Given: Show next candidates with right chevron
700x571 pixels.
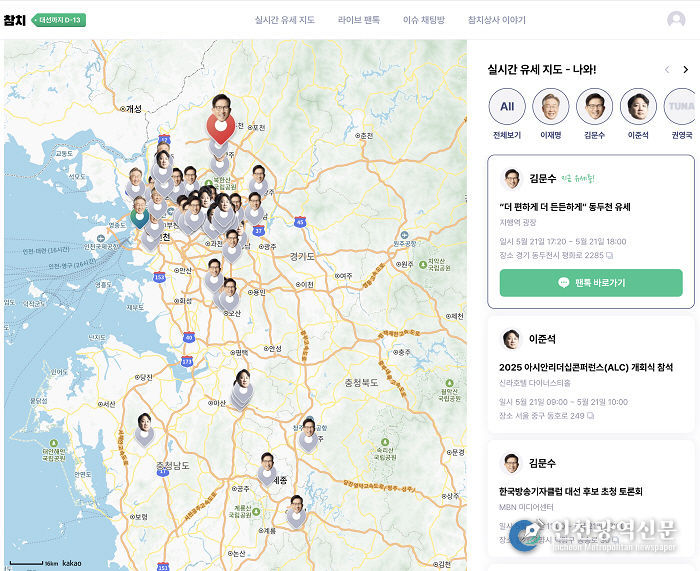Looking at the screenshot, I should click(686, 70).
